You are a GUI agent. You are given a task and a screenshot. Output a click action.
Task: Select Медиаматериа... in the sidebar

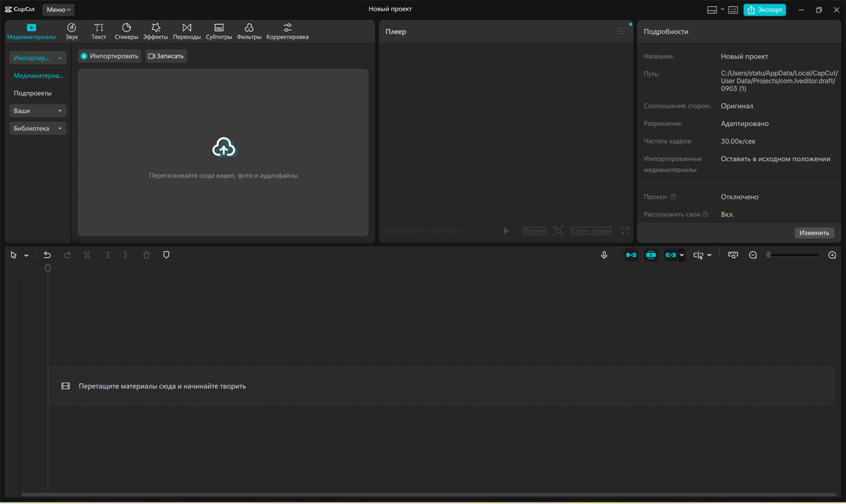point(38,75)
